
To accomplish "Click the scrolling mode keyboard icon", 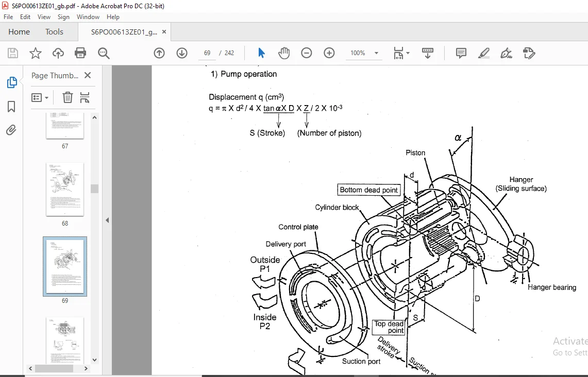I will (428, 53).
